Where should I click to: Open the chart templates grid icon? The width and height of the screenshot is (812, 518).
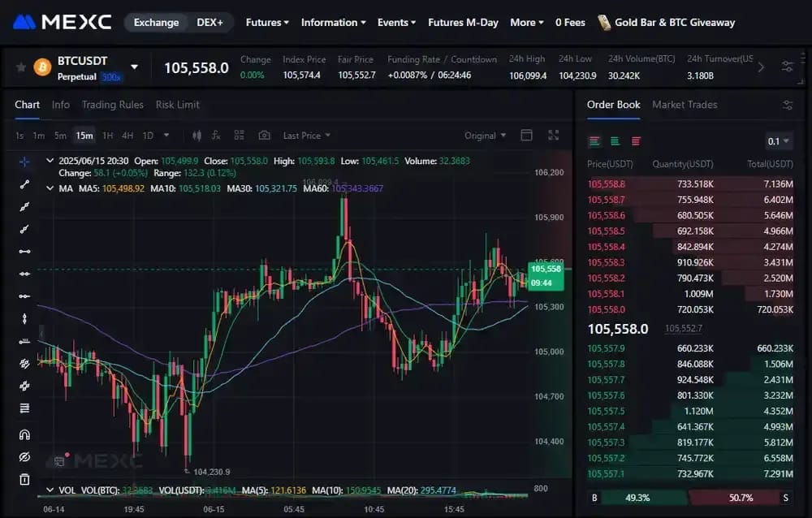[x=239, y=136]
